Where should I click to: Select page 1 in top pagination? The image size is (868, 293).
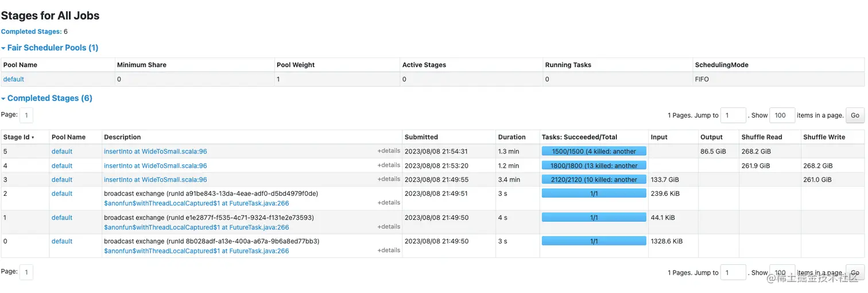click(x=26, y=115)
